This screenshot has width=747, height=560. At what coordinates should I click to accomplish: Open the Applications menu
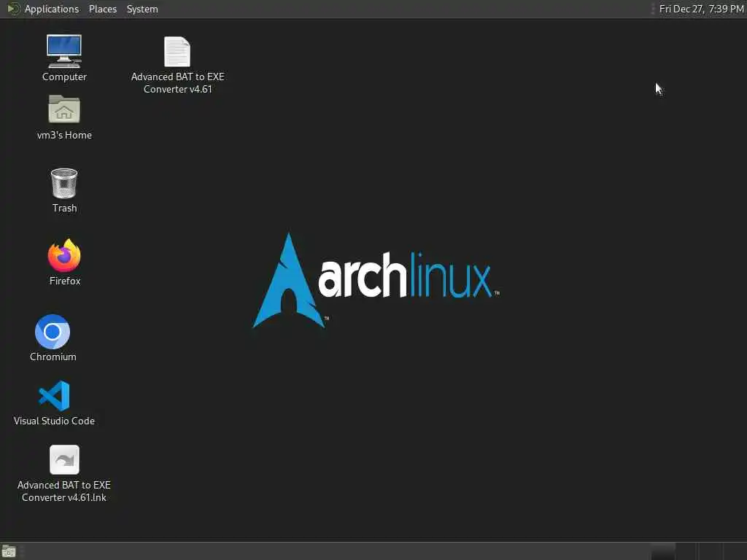pyautogui.click(x=52, y=9)
